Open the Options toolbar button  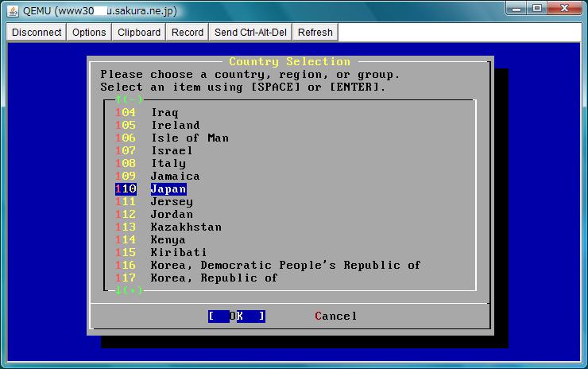(x=89, y=33)
